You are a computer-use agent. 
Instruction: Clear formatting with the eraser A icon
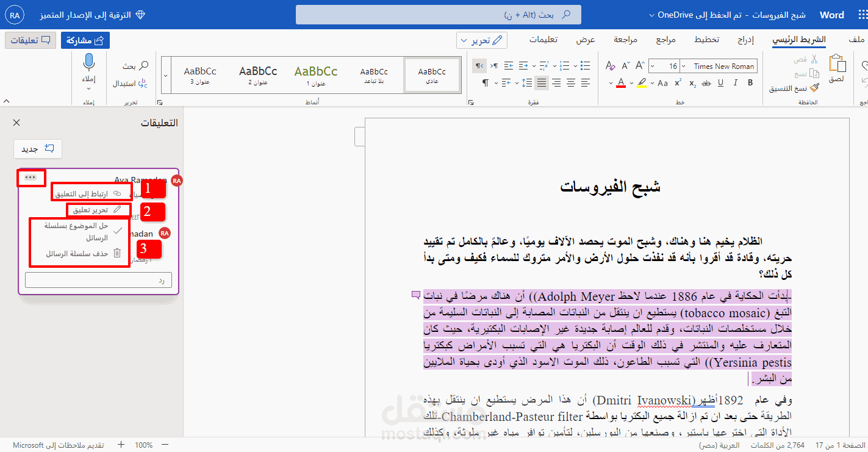click(x=611, y=65)
